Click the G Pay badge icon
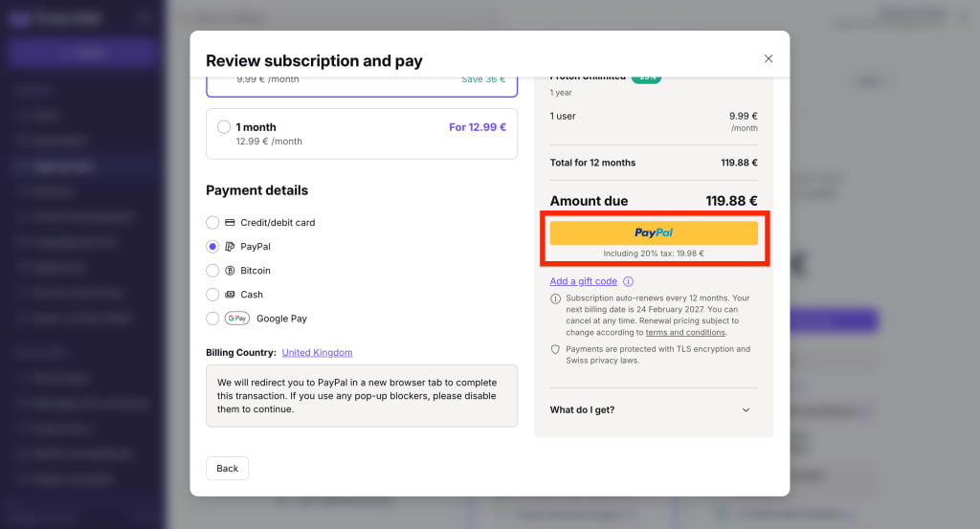 pyautogui.click(x=237, y=319)
